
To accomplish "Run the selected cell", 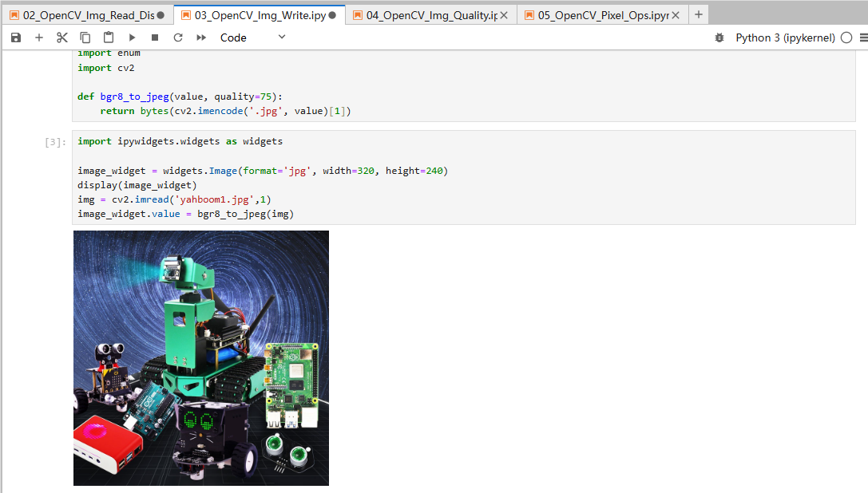I will (x=133, y=37).
